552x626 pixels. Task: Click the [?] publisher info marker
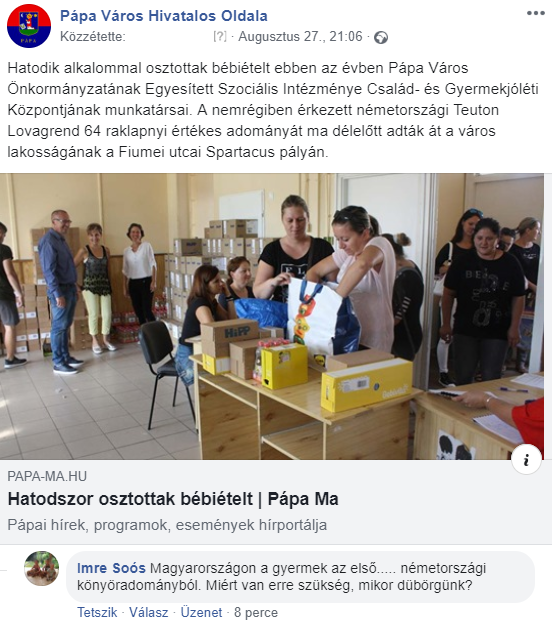pos(220,36)
